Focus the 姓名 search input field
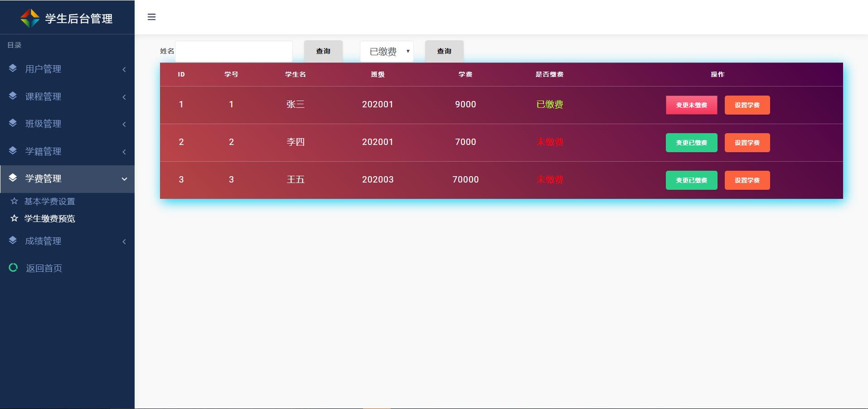Image resolution: width=868 pixels, height=409 pixels. 234,51
